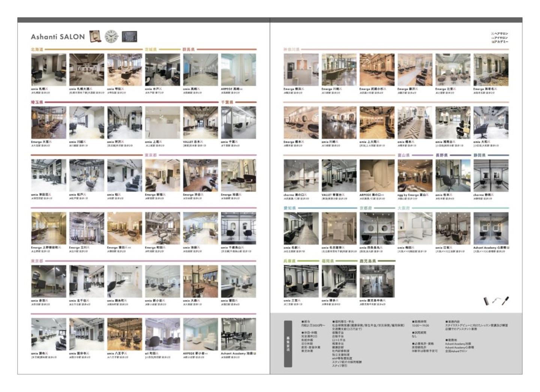
Task: Click the academy legend icon
Action: (x=493, y=42)
